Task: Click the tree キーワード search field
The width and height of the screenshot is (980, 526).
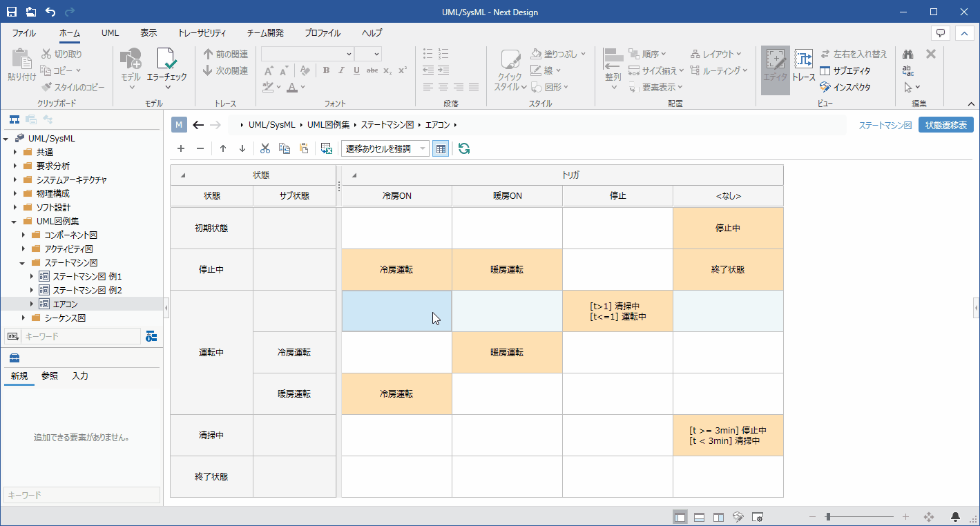Action: (81, 336)
